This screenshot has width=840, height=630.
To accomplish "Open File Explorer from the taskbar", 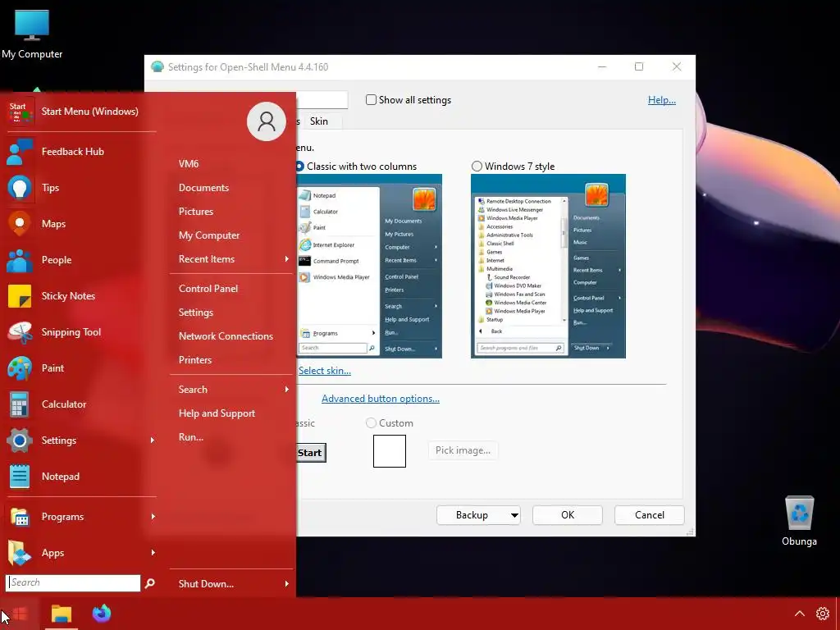I will 61,614.
